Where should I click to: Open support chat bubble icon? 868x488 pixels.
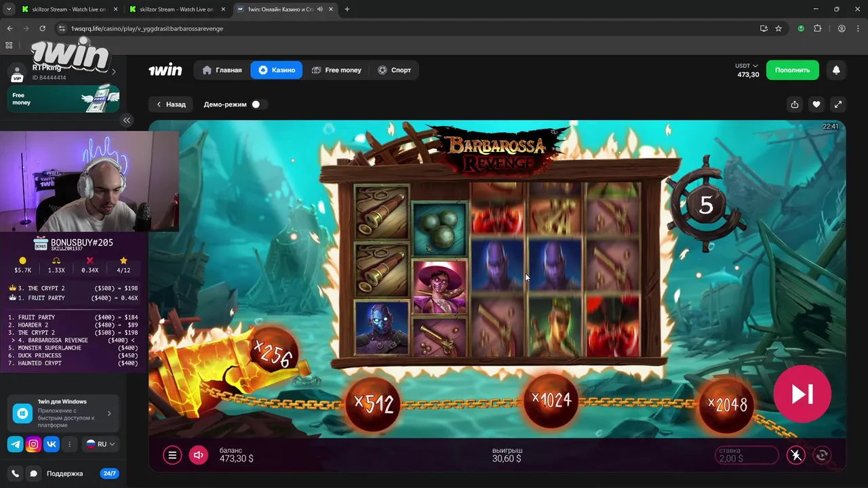(33, 474)
